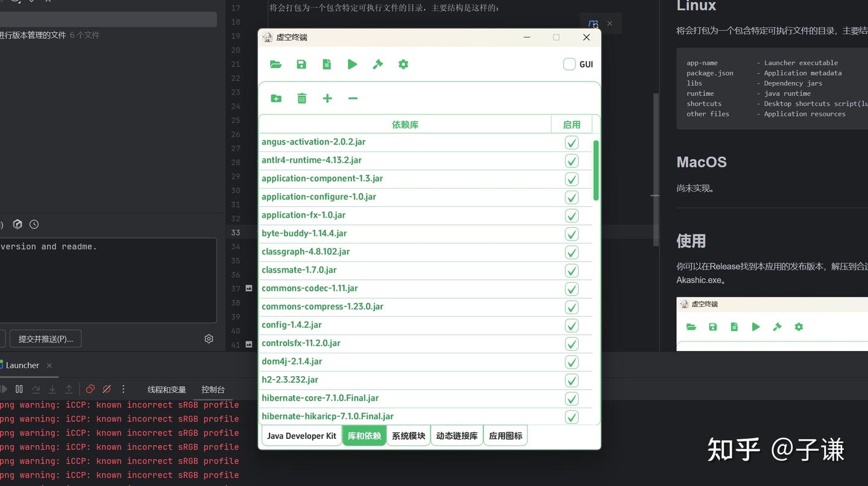
Task: Click the dependency list green scrollbar
Action: coord(596,170)
